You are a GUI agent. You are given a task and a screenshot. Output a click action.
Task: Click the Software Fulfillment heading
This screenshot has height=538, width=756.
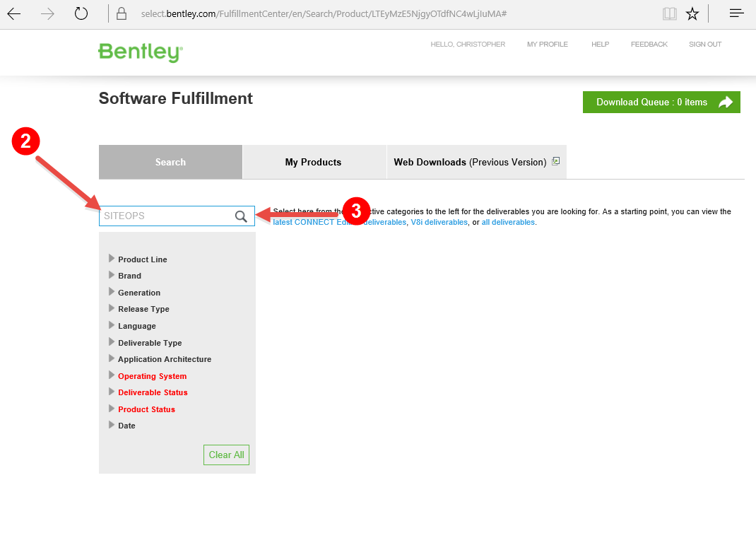click(176, 98)
